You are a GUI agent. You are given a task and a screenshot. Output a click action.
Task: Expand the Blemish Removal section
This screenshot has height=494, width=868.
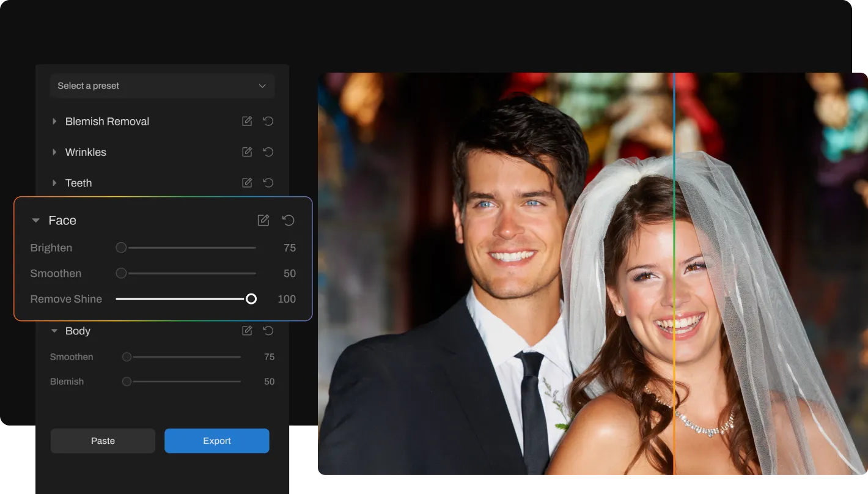tap(54, 122)
